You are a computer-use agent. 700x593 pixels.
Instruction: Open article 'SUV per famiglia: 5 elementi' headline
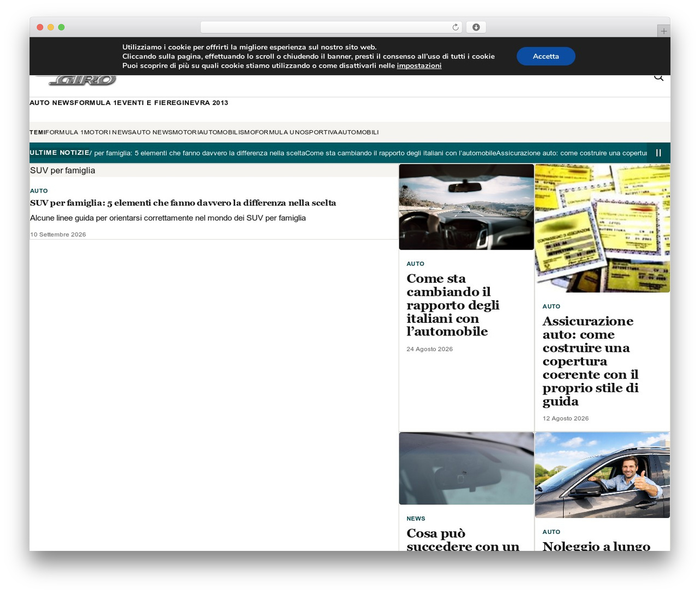click(x=183, y=203)
